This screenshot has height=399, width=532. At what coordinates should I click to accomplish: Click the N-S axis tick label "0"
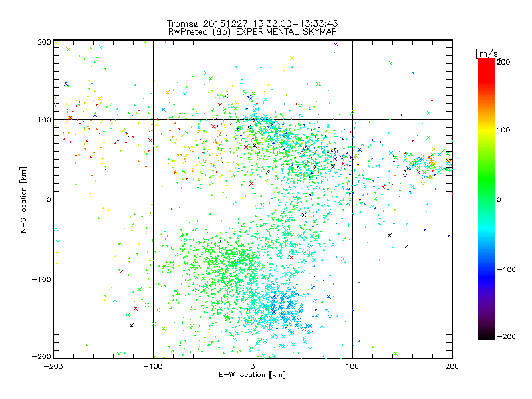48,199
